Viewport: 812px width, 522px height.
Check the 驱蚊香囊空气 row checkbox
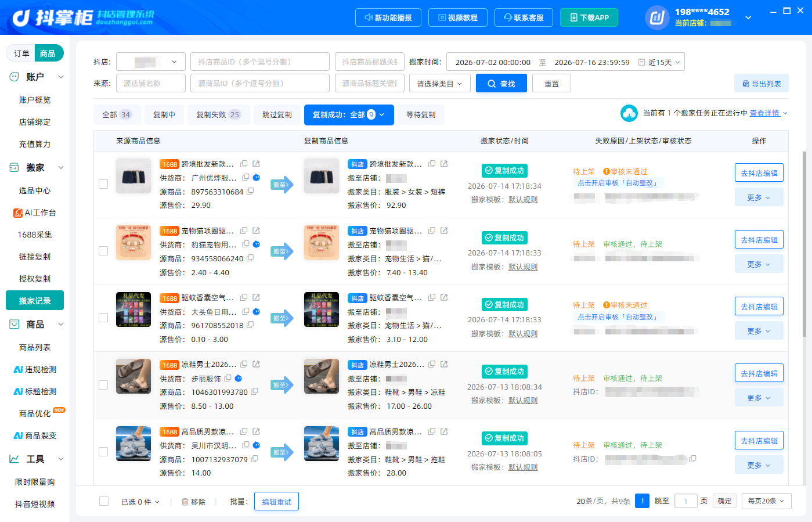103,318
